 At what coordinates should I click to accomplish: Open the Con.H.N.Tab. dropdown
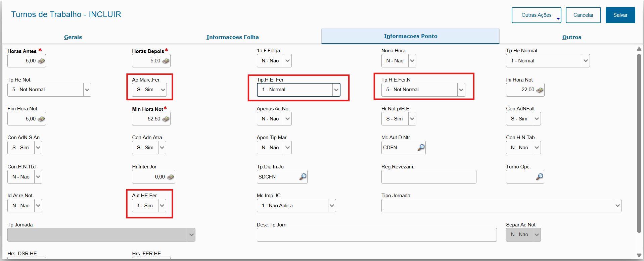(537, 148)
